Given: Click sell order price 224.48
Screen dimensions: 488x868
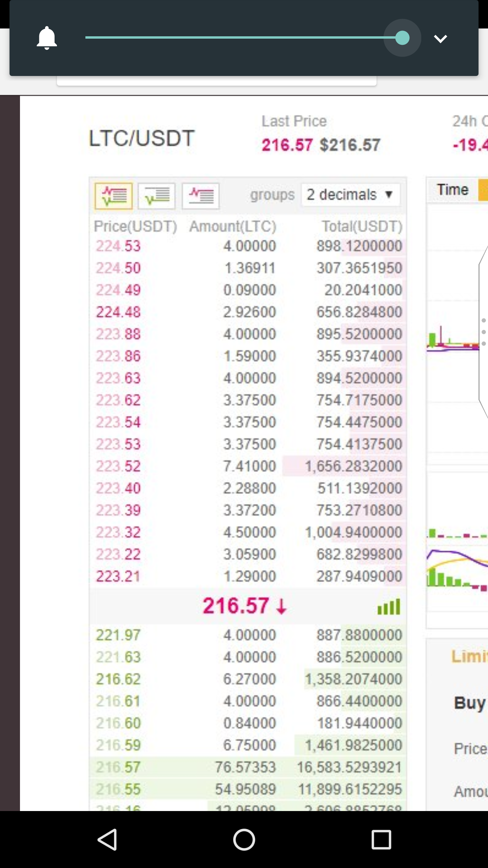Looking at the screenshot, I should 118,312.
